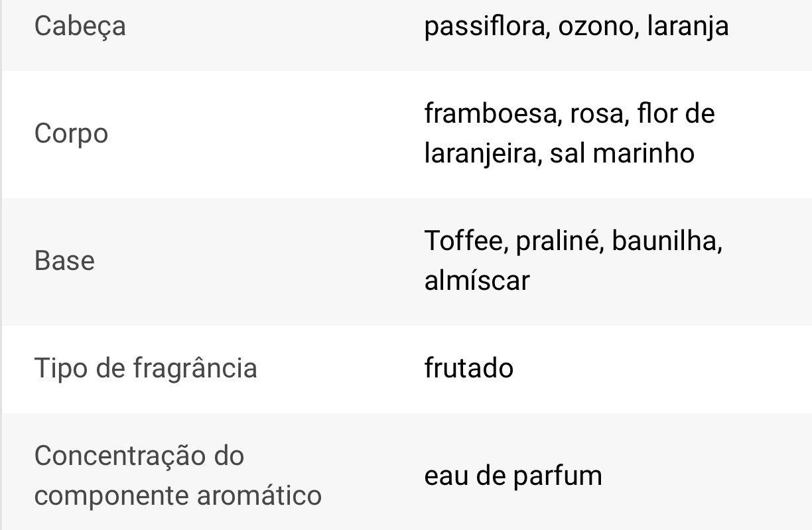Image resolution: width=812 pixels, height=530 pixels.
Task: Click the "Corpo" row label
Action: (x=71, y=134)
